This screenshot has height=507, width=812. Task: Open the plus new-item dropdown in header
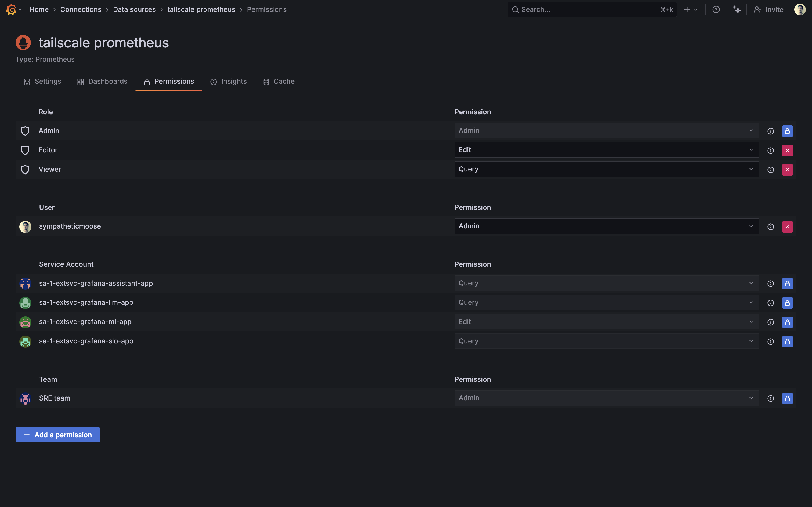click(691, 9)
